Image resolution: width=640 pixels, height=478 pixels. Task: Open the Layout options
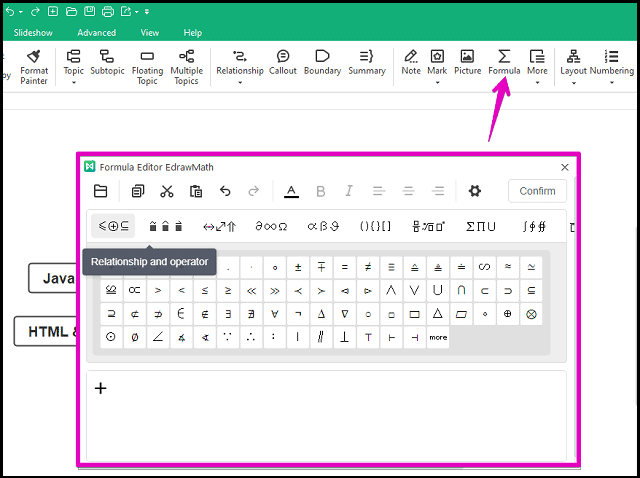[x=573, y=62]
